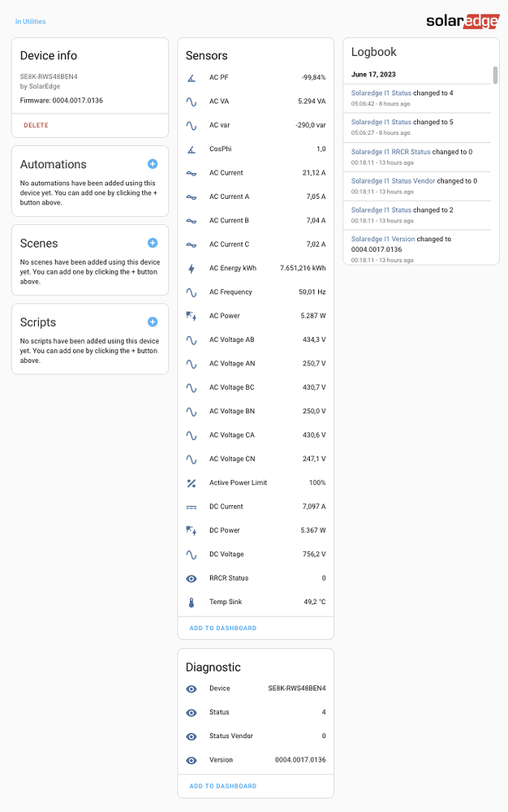508x812 pixels.
Task: Add a script via the plus icon
Action: (x=153, y=322)
